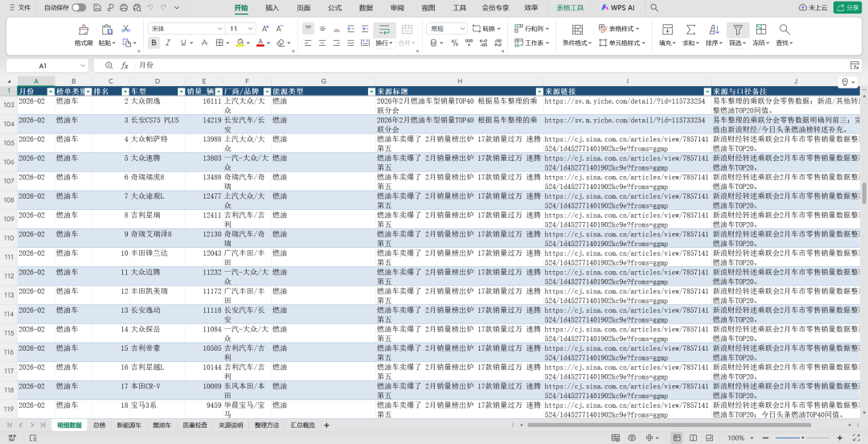
Task: Switch to Normal view in status bar
Action: coord(677,438)
